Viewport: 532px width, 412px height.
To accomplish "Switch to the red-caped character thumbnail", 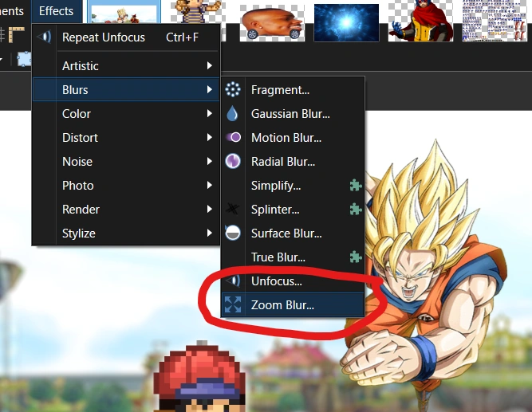I will point(420,21).
